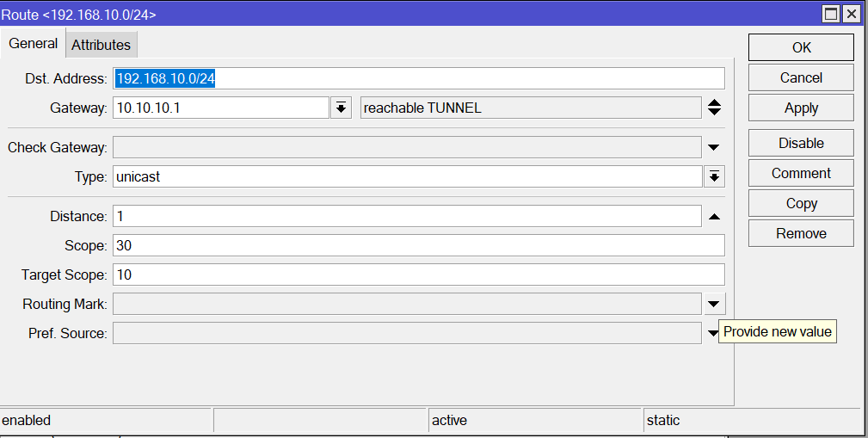
Task: Close the Route window
Action: [852, 15]
